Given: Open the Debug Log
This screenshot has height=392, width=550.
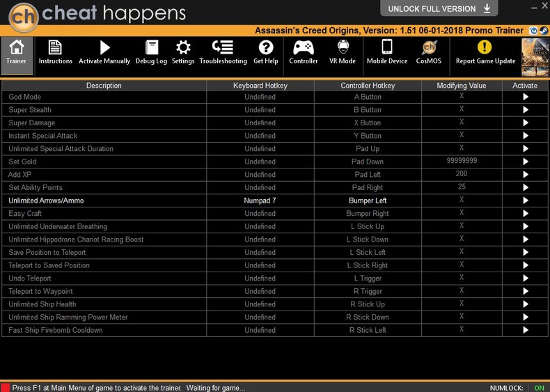Looking at the screenshot, I should [x=151, y=53].
